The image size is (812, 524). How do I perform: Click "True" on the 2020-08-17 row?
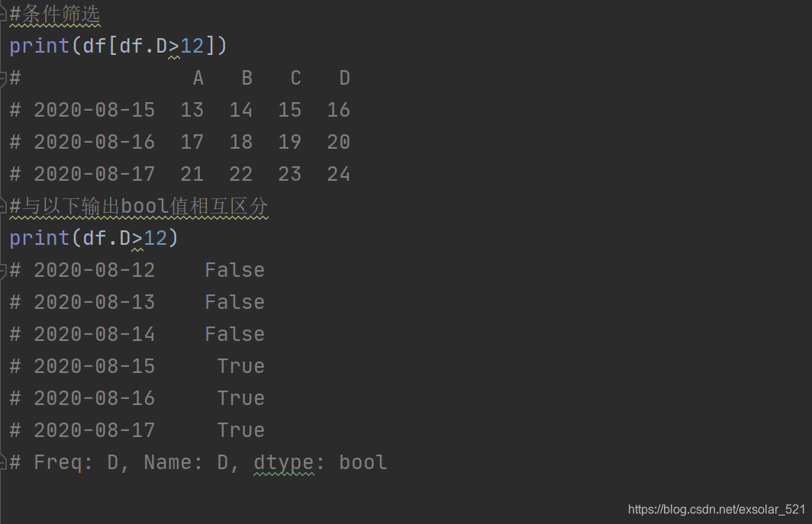241,431
